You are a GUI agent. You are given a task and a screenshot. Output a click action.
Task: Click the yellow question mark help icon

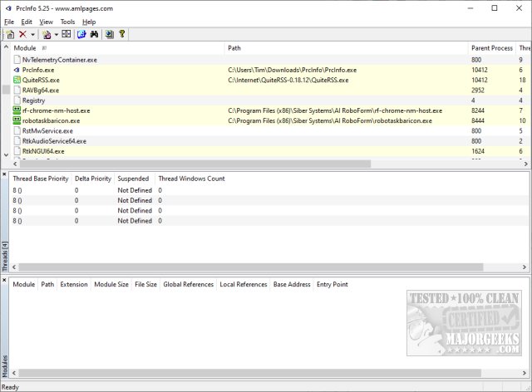tap(122, 34)
